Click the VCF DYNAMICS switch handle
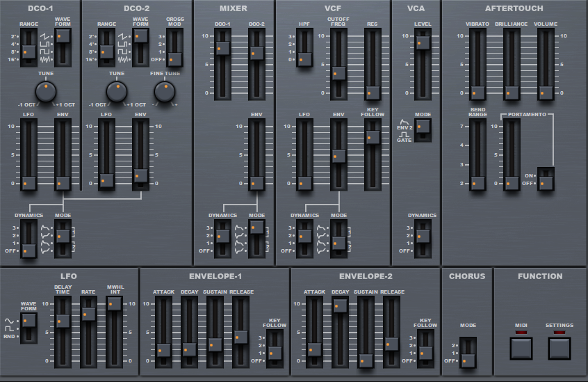588x382 pixels. (304, 236)
